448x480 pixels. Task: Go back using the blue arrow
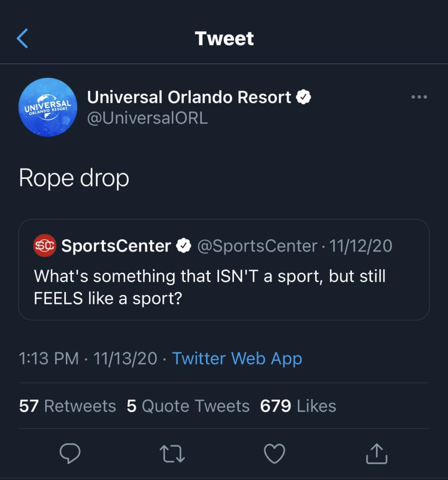tap(22, 38)
